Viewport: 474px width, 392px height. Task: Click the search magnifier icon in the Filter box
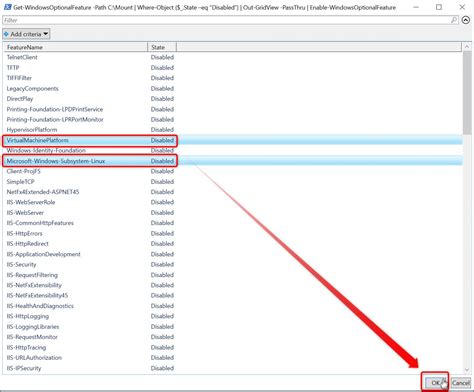point(454,20)
